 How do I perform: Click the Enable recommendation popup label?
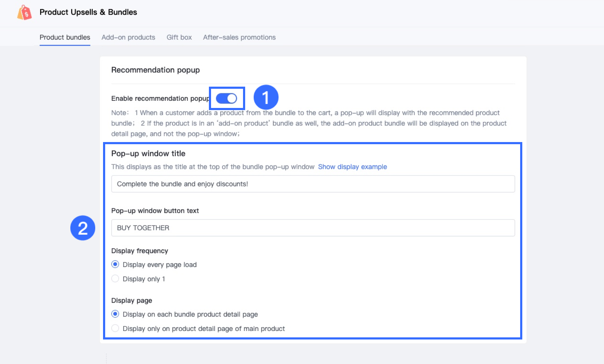pos(160,98)
